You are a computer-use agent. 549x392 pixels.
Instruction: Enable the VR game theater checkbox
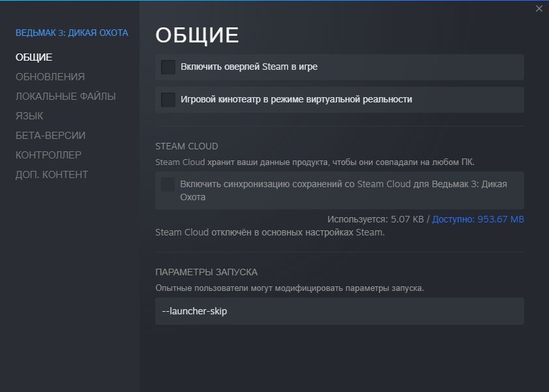168,100
